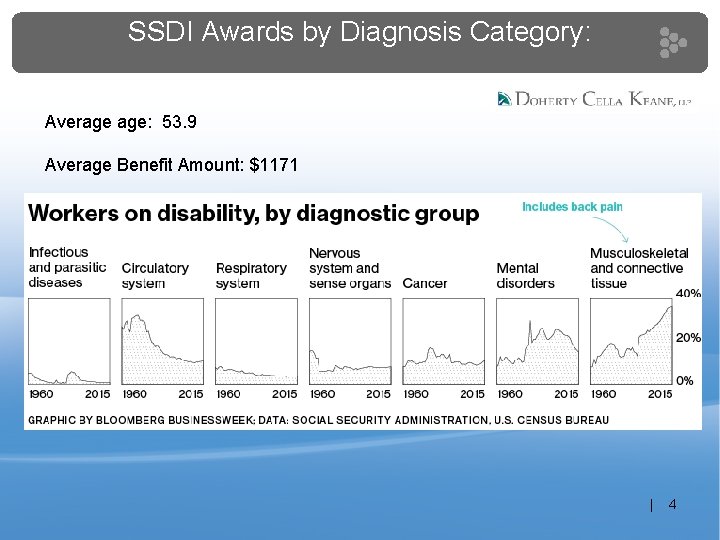
Task: Click the Cancer mini chart
Action: click(444, 341)
